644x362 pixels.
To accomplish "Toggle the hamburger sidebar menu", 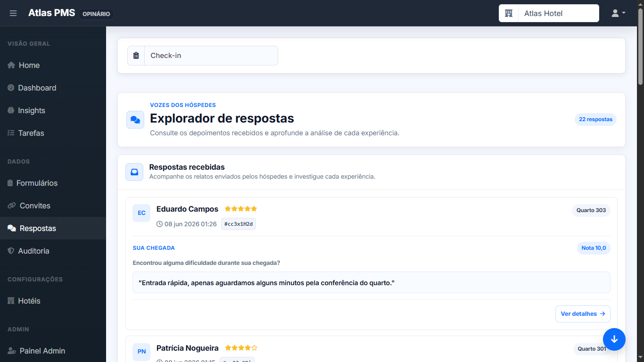I will click(x=13, y=13).
